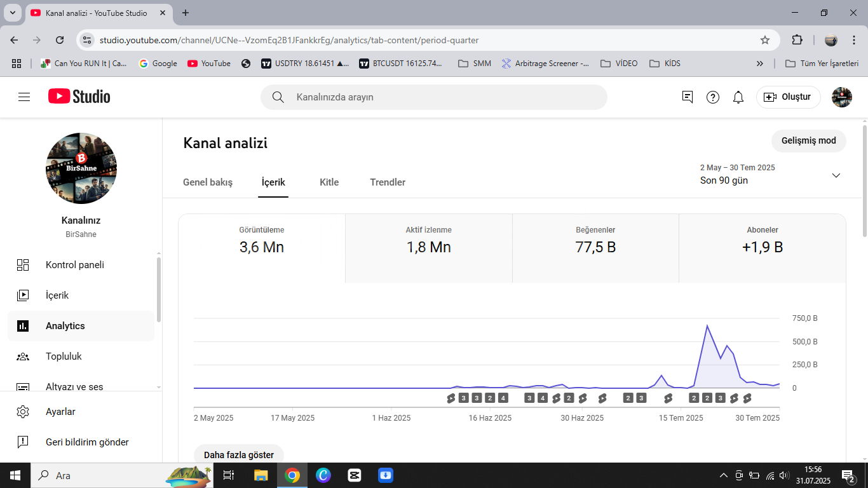Expand the SMM bookmarks folder
Image resolution: width=868 pixels, height=488 pixels.
pyautogui.click(x=475, y=64)
